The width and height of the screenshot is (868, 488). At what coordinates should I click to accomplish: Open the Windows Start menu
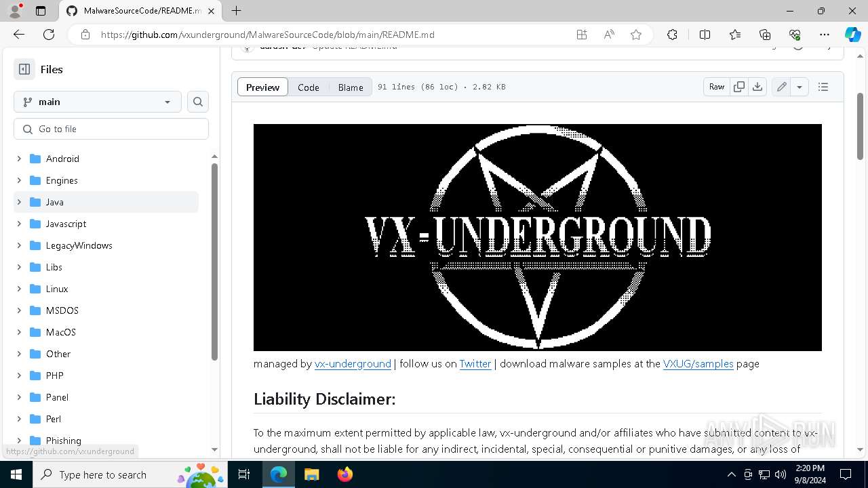click(16, 474)
